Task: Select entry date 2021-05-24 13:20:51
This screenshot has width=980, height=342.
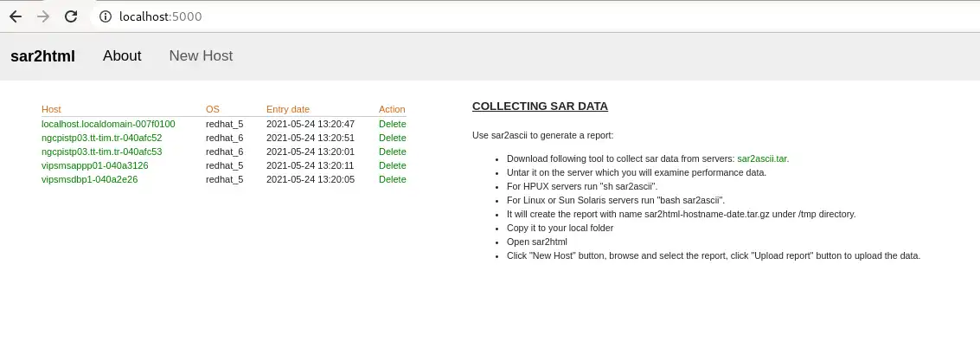Action: (310, 138)
